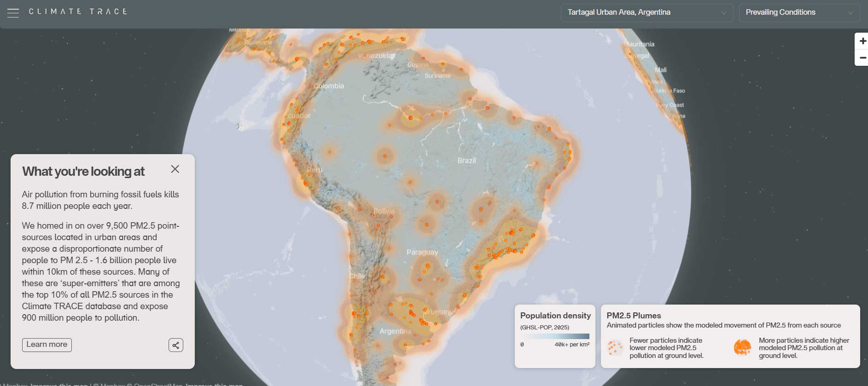The image size is (868, 386).
Task: Click the Colombia label on the map
Action: click(x=329, y=86)
